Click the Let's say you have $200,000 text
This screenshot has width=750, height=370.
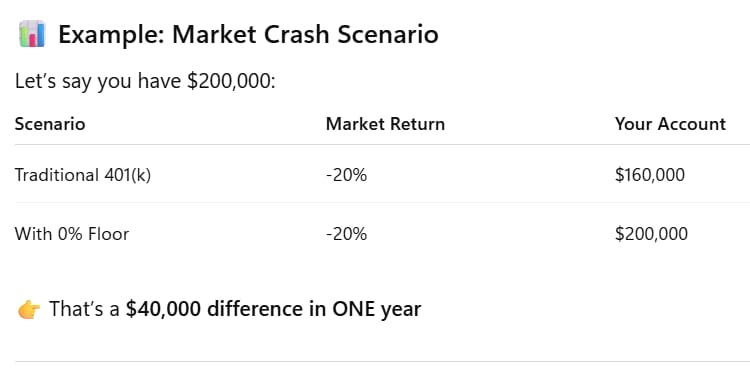(145, 82)
